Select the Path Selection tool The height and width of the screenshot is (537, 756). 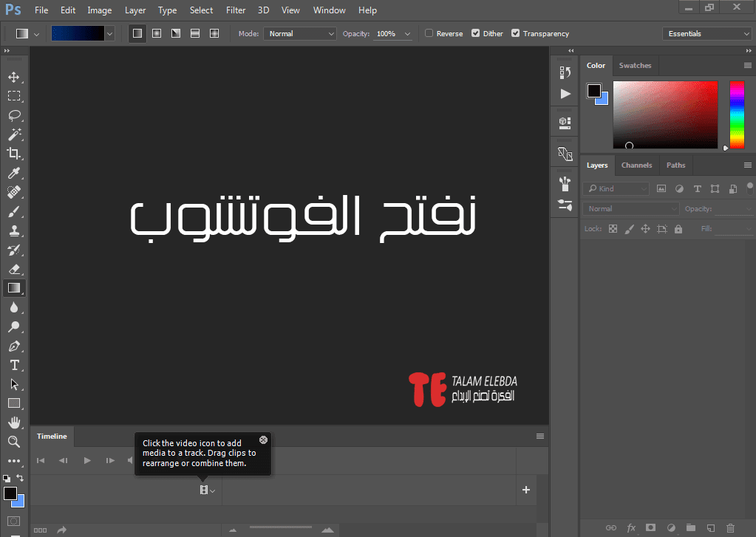[x=14, y=384]
